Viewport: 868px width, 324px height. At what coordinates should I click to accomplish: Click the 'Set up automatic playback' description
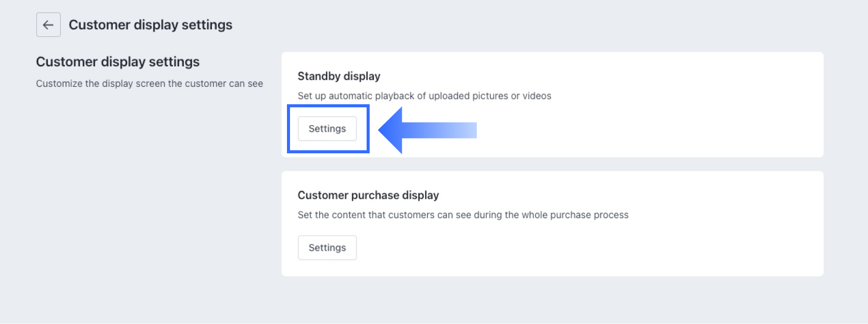(424, 96)
